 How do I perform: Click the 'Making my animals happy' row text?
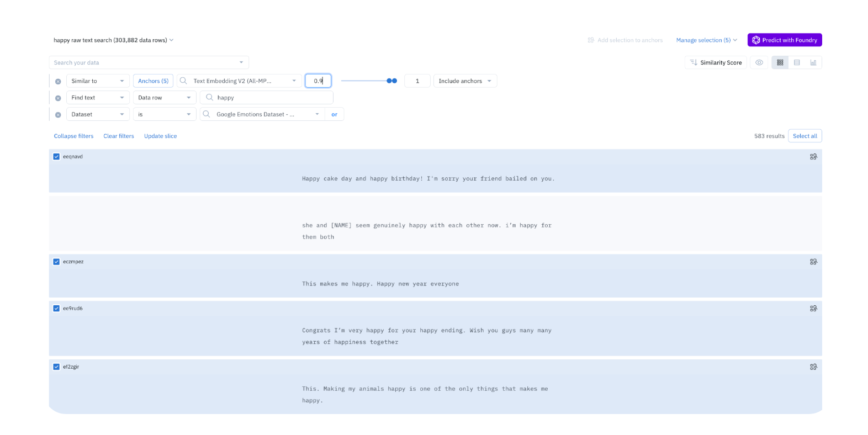click(425, 395)
